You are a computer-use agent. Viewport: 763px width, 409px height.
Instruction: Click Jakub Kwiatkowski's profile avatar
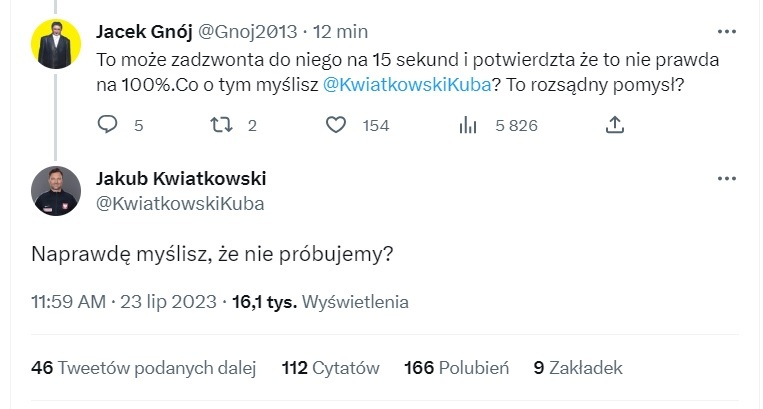pyautogui.click(x=56, y=190)
